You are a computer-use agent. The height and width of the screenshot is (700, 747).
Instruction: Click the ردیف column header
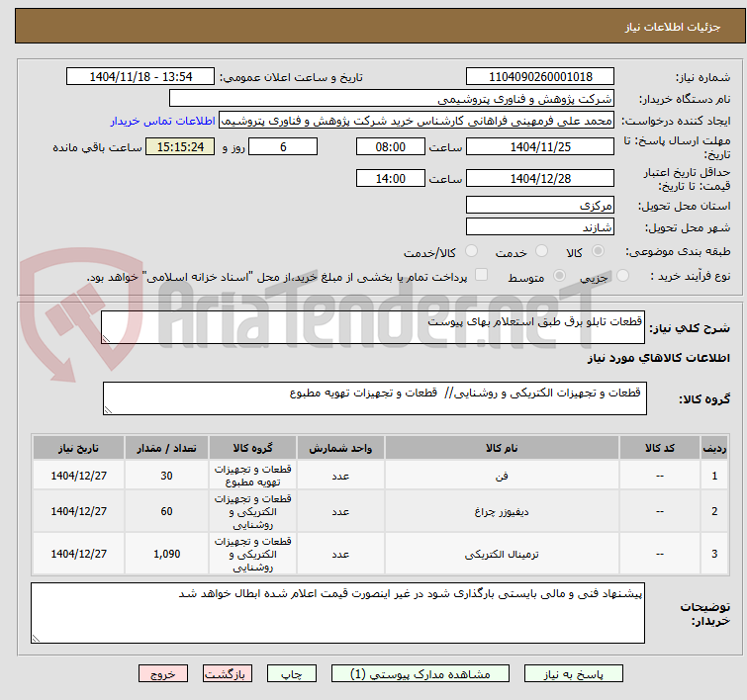tap(714, 448)
